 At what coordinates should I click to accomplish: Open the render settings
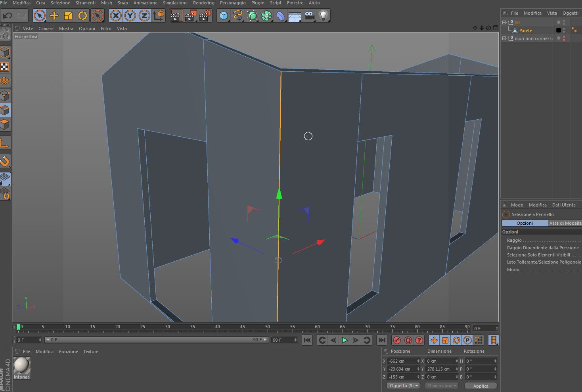[205, 16]
